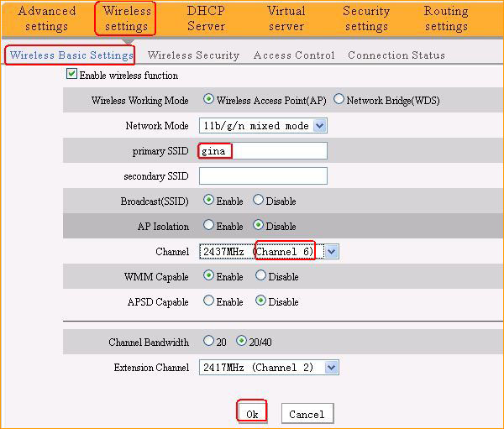Select Network Bridge(WDS) working mode
The image size is (504, 429).
tap(339, 99)
